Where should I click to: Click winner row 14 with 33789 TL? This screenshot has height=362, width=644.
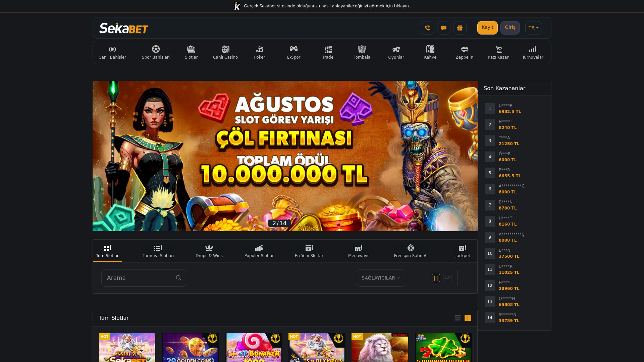pyautogui.click(x=515, y=318)
